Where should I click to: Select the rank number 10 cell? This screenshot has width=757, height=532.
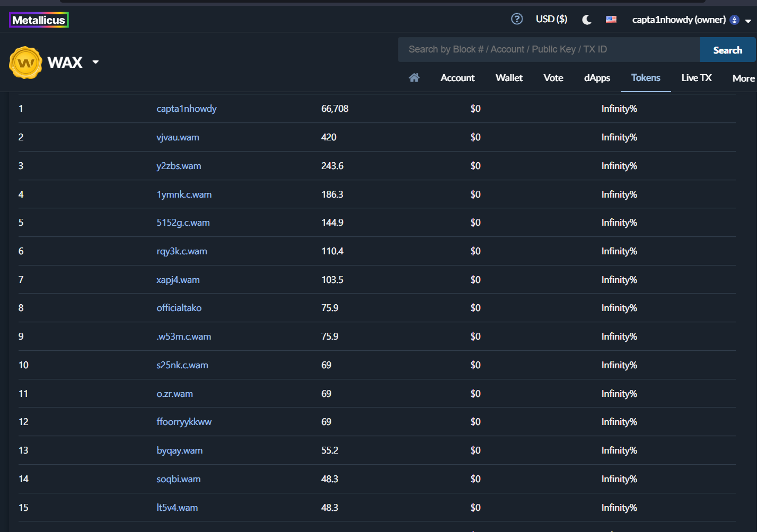point(23,365)
